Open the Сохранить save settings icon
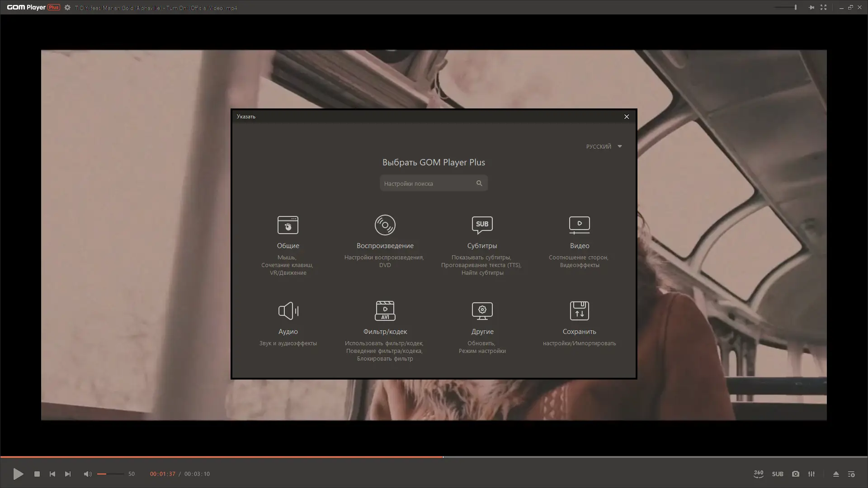 [579, 311]
